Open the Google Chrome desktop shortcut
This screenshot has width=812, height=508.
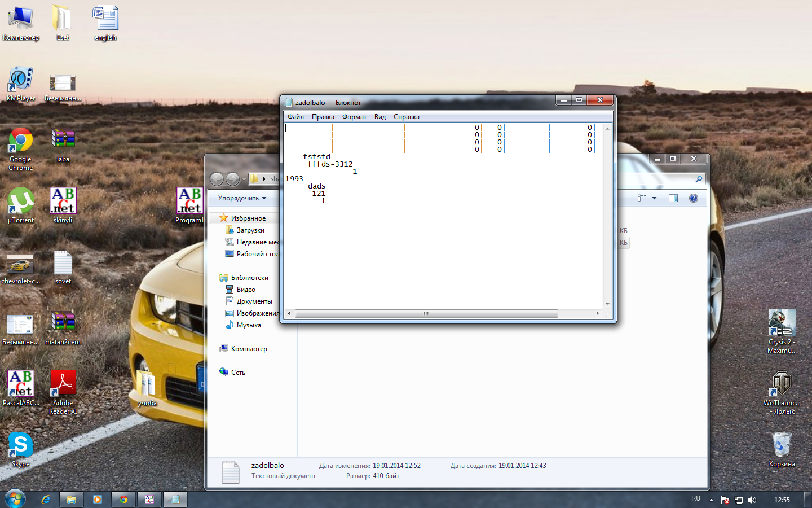(20, 142)
